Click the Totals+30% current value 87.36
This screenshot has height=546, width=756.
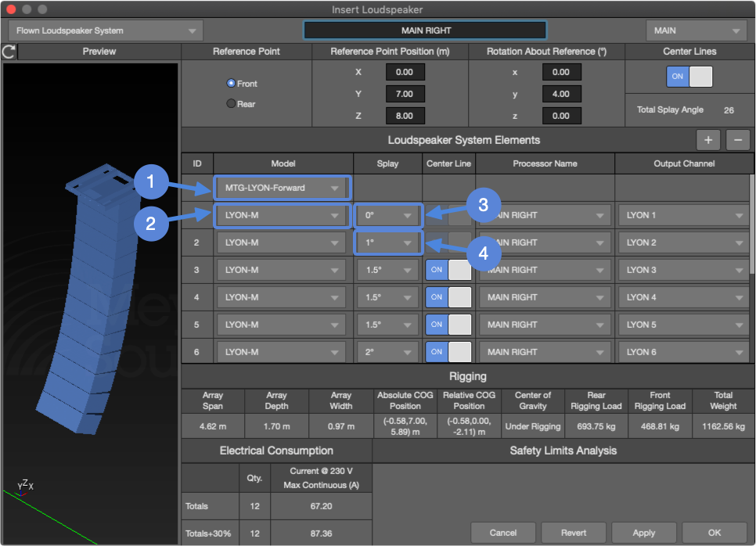point(321,533)
